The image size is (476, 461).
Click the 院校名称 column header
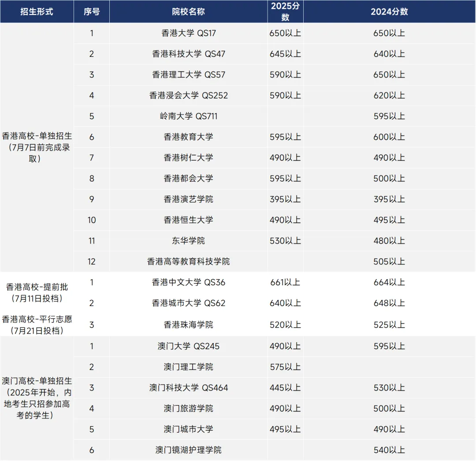(x=189, y=11)
